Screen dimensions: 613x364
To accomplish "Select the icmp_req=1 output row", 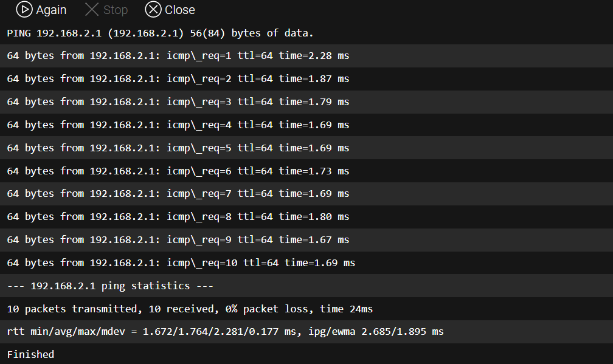I will 306,56.
